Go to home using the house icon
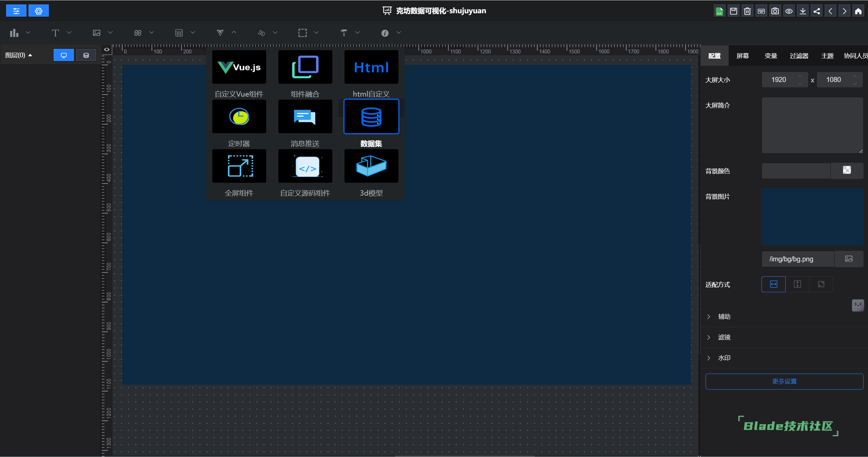 click(x=858, y=11)
